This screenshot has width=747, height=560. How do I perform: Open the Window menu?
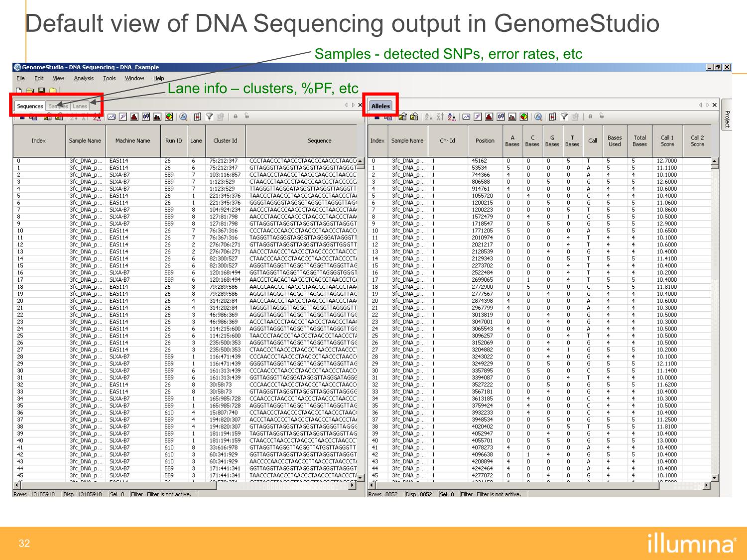pos(134,78)
